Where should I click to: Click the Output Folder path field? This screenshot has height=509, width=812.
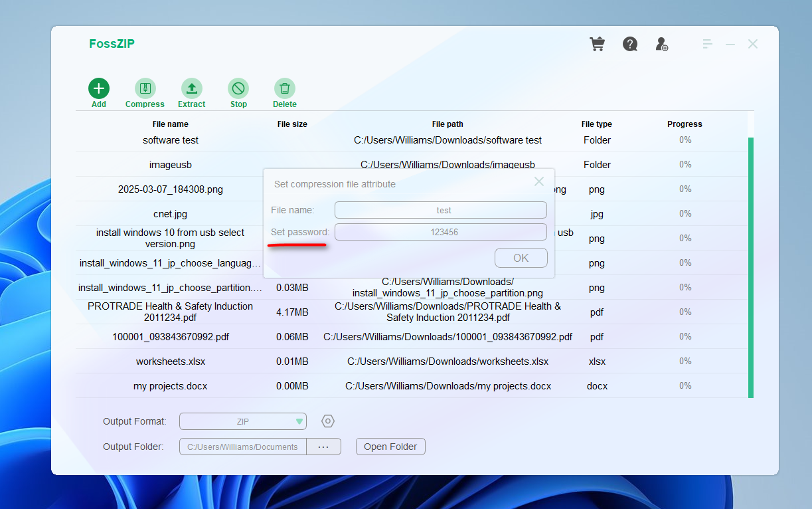(243, 447)
